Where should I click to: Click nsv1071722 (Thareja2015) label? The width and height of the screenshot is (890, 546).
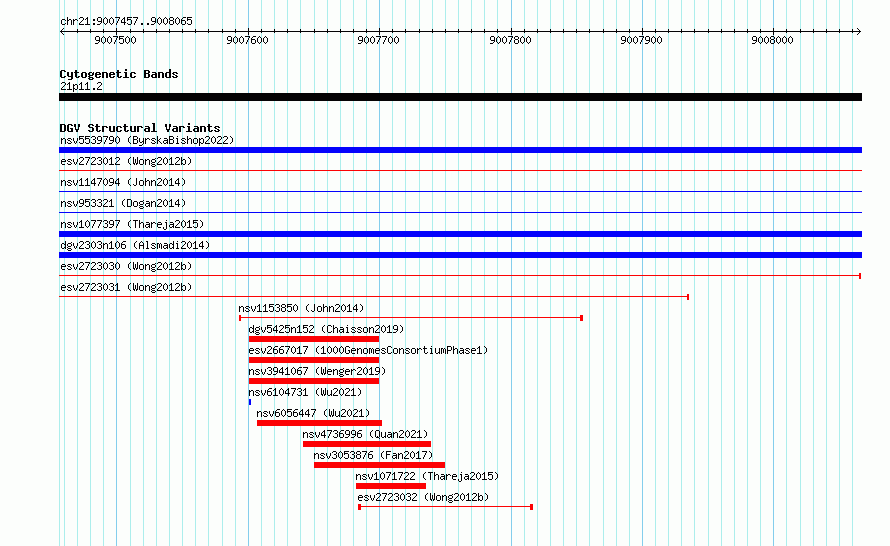pos(427,476)
